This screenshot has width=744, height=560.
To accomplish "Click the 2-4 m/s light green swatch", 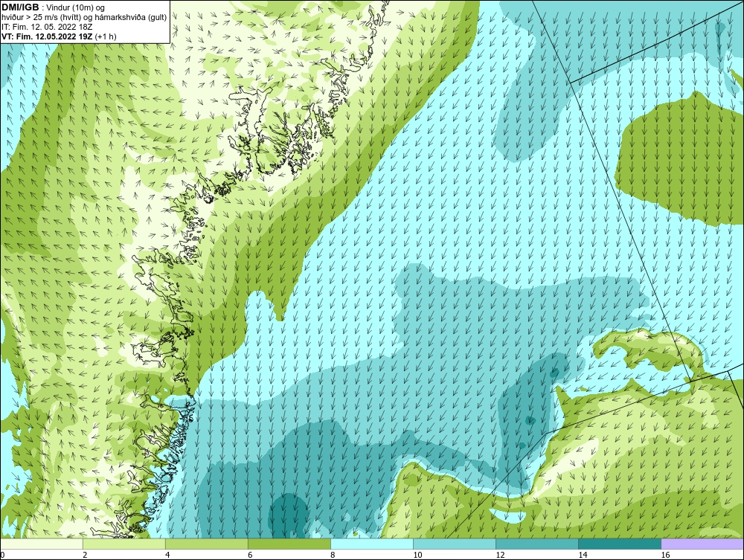I will pyautogui.click(x=124, y=544).
